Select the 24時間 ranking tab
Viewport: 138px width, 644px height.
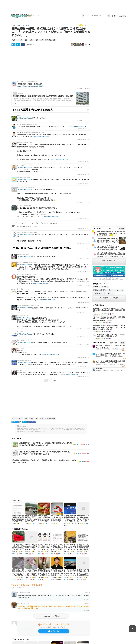click(122, 229)
